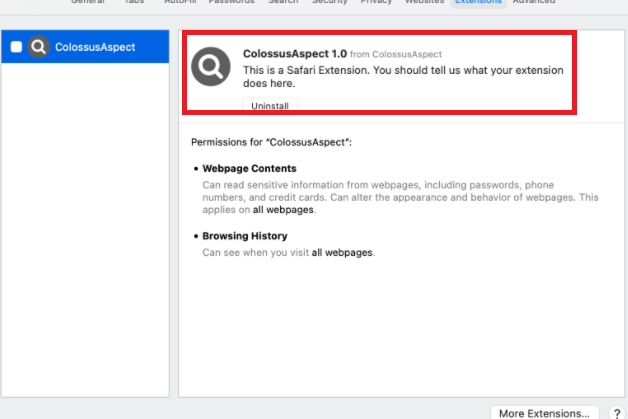The image size is (628, 419).
Task: Switch to the Websites preferences tab
Action: [x=425, y=2]
